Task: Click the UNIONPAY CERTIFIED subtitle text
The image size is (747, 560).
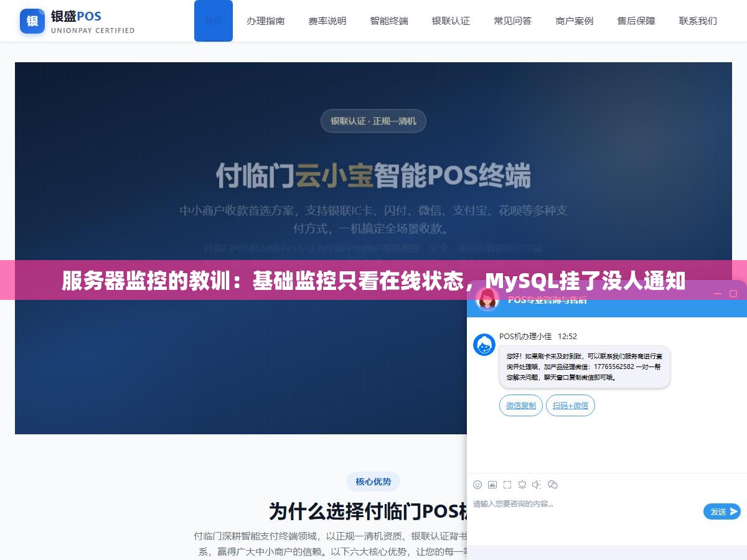Action: pyautogui.click(x=93, y=30)
